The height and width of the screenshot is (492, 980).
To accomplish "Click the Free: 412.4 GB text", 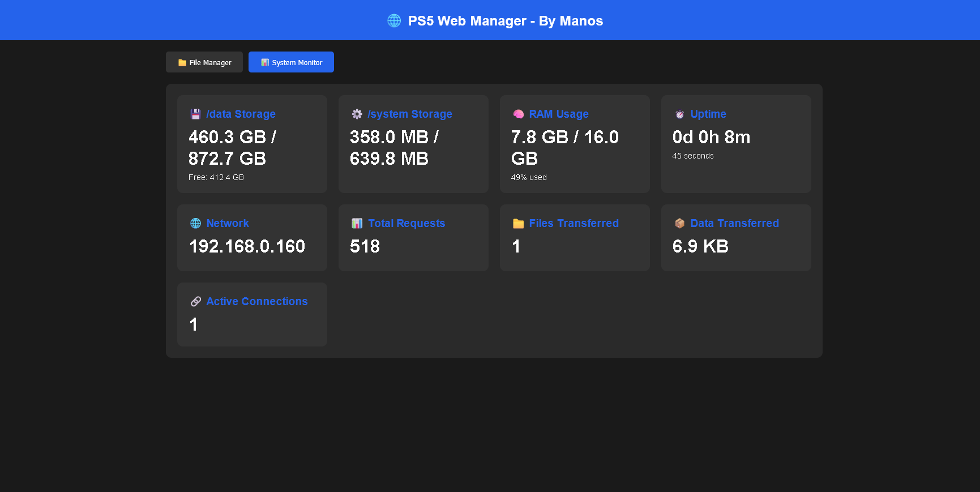I will [x=216, y=178].
